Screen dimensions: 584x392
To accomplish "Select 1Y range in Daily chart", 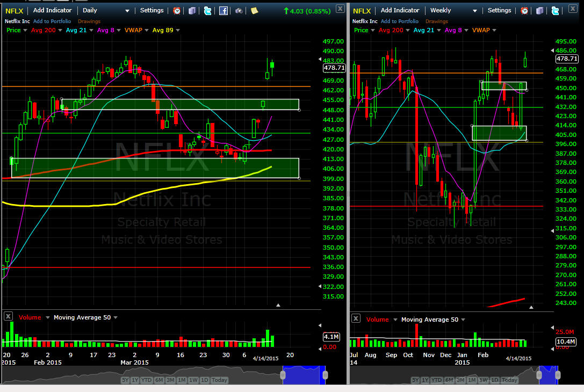I will (x=135, y=380).
